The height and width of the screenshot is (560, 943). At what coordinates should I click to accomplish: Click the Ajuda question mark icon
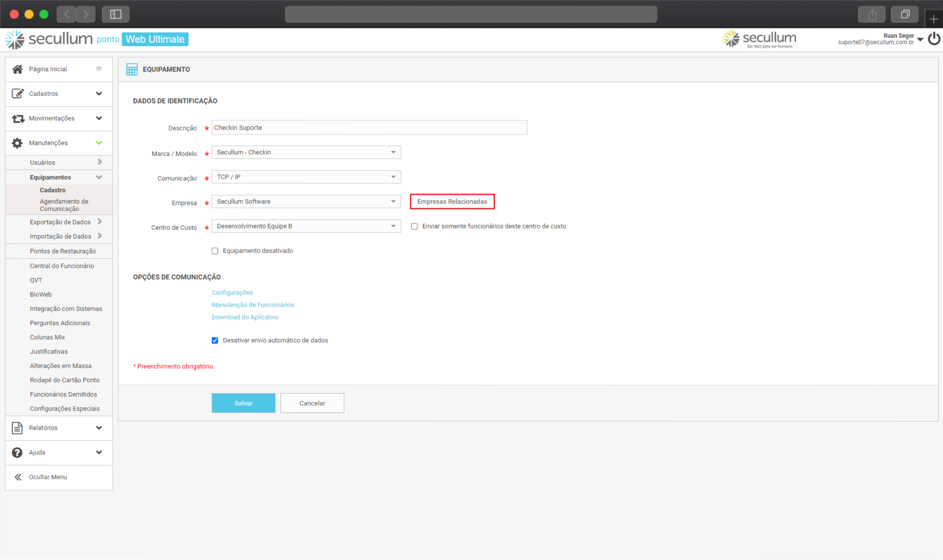pyautogui.click(x=17, y=452)
